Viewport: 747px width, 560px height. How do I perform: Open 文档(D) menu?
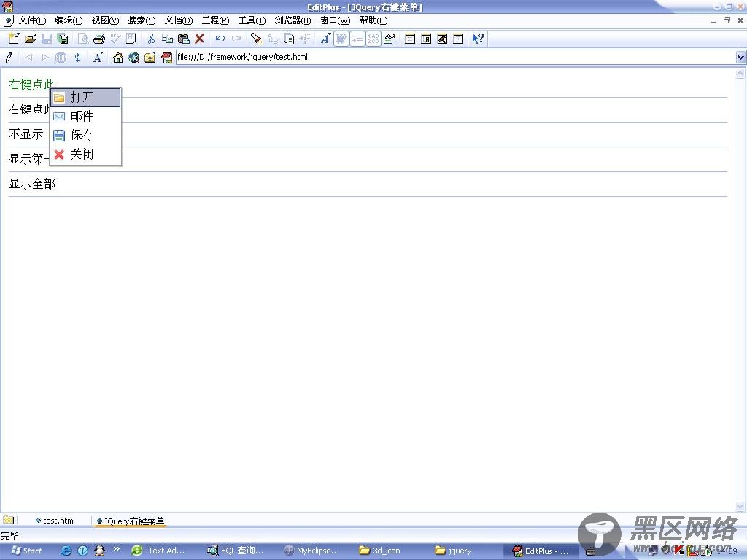tap(178, 20)
